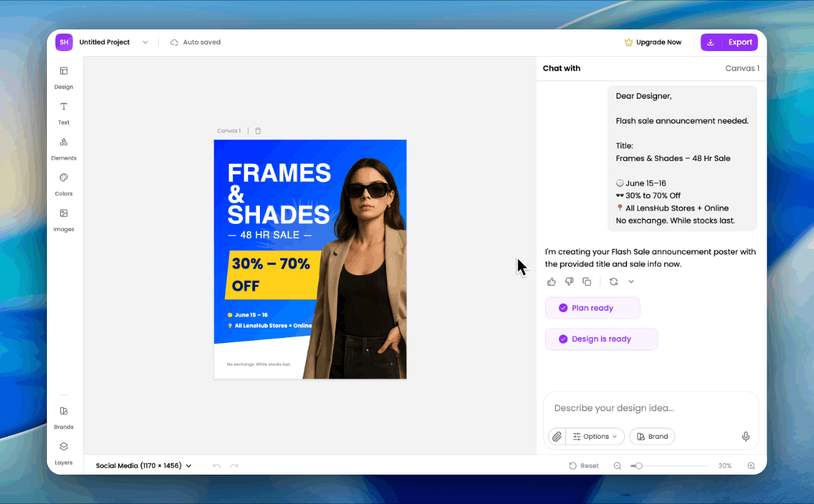The image size is (814, 504).
Task: Delete Canvas 1 with trash icon
Action: 258,131
